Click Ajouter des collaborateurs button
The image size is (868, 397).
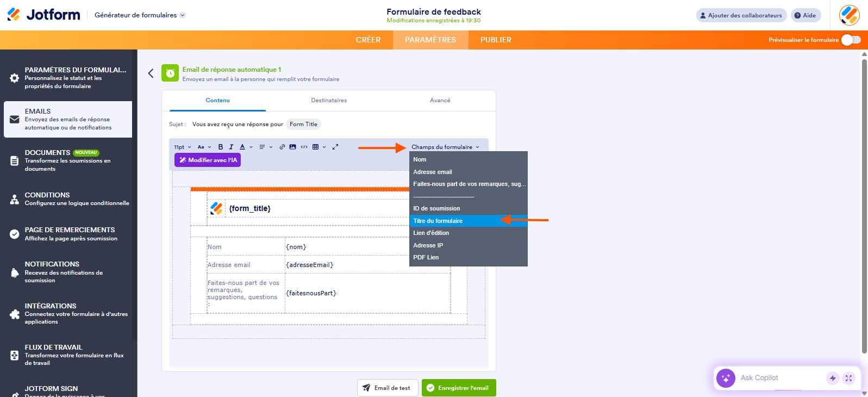click(x=741, y=15)
